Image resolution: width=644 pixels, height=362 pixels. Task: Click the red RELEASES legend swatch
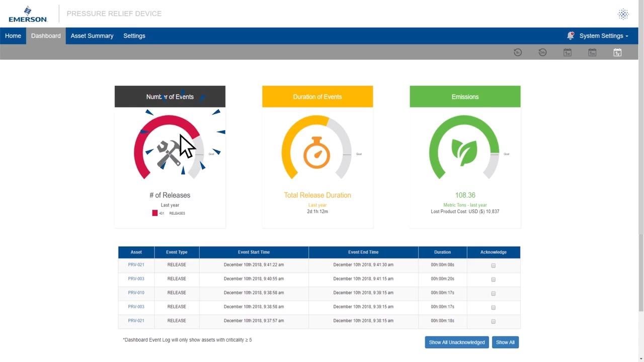coord(155,213)
